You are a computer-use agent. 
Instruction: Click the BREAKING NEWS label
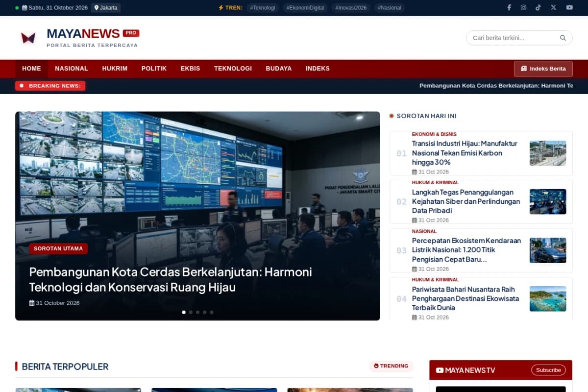point(50,86)
